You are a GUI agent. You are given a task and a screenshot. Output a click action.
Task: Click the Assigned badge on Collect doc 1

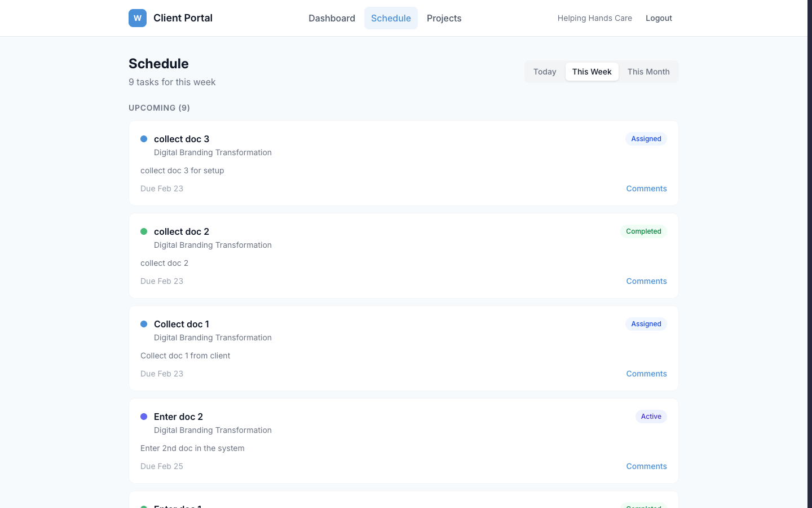tap(646, 323)
